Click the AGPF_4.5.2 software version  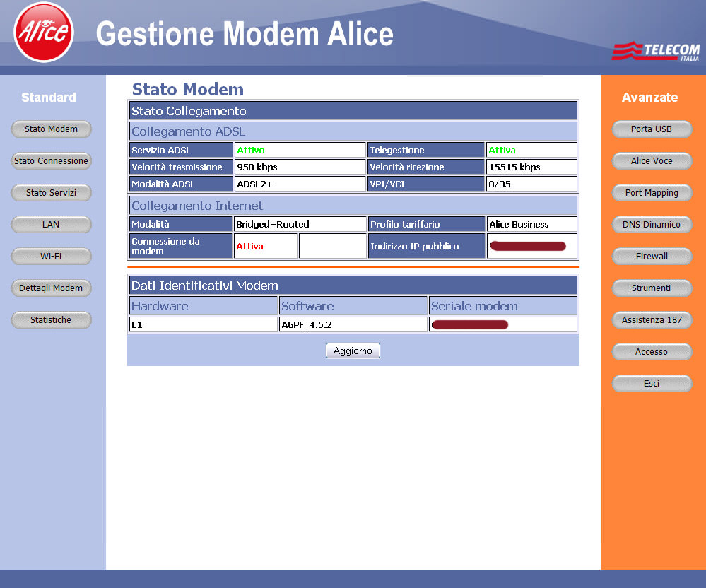(x=307, y=324)
